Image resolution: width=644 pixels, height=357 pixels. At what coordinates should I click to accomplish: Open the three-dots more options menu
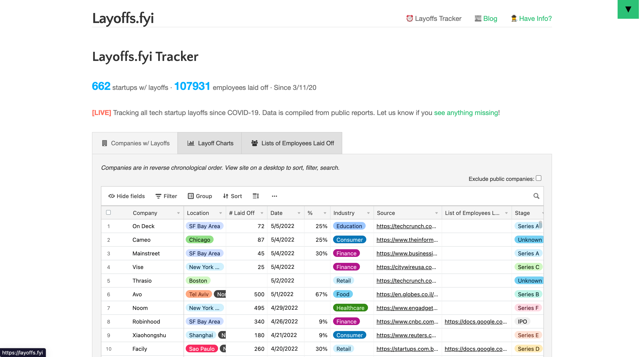pyautogui.click(x=274, y=196)
